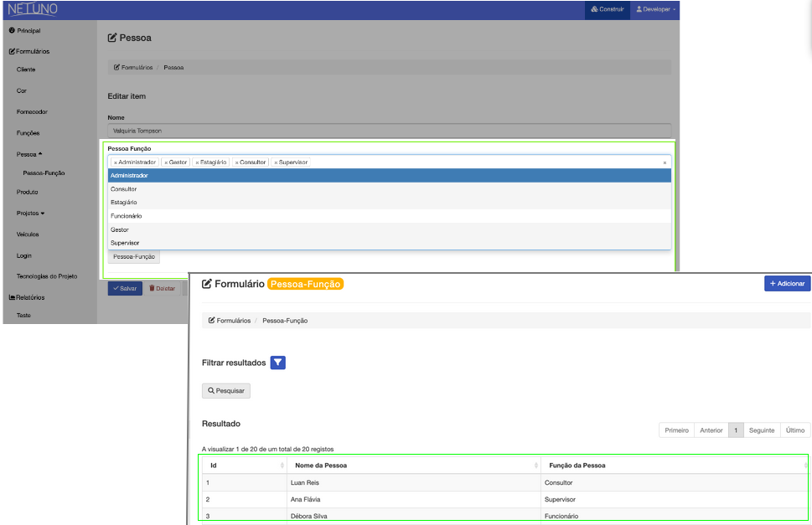The width and height of the screenshot is (812, 525).
Task: Click the Nome input field
Action: [389, 131]
